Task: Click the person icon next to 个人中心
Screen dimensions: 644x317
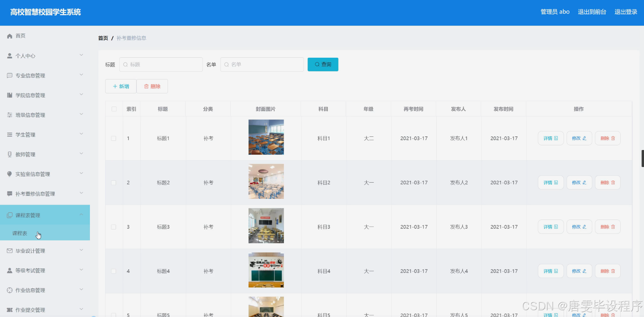Action: (10, 56)
